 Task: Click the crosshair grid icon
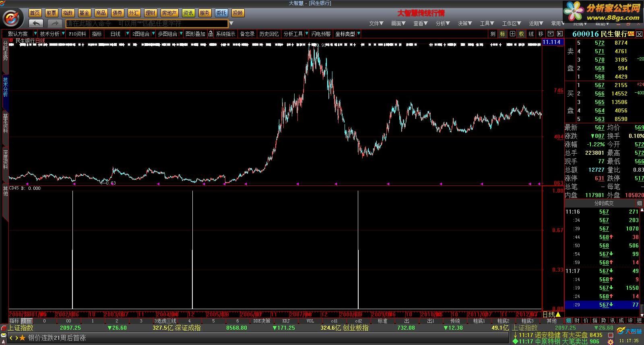coord(512,34)
